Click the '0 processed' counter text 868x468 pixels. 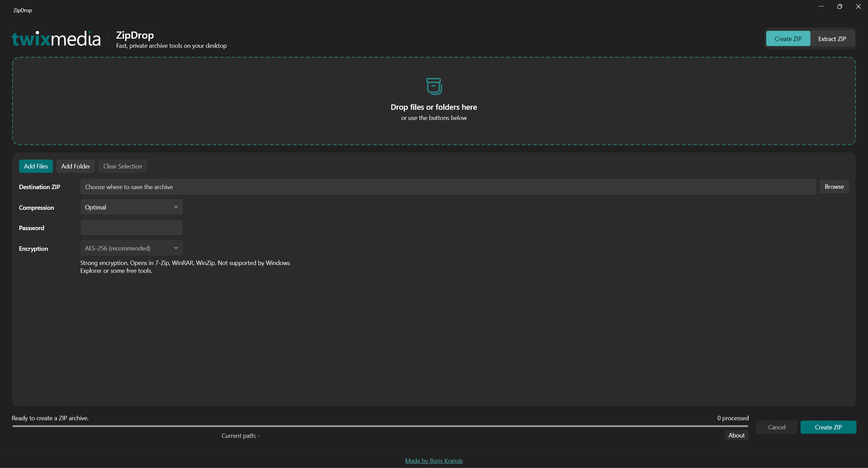[733, 418]
